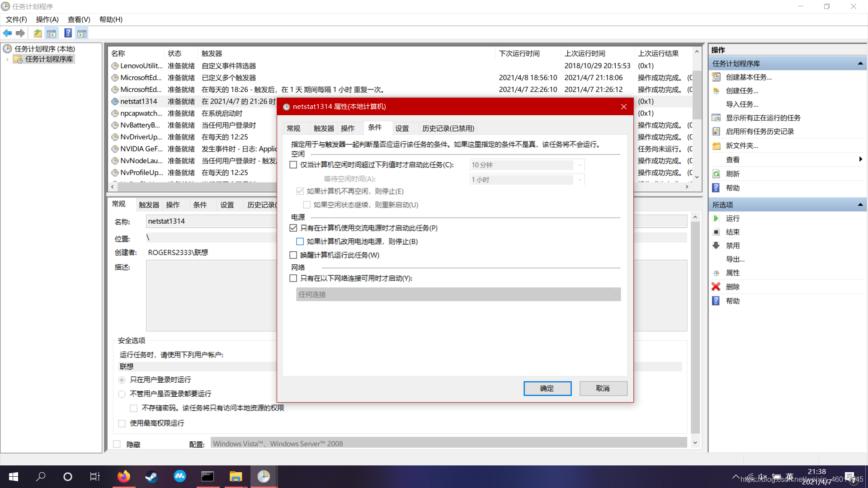Toggle the action pane toolbar icon
Viewport: 868px width, 488px height.
[82, 33]
